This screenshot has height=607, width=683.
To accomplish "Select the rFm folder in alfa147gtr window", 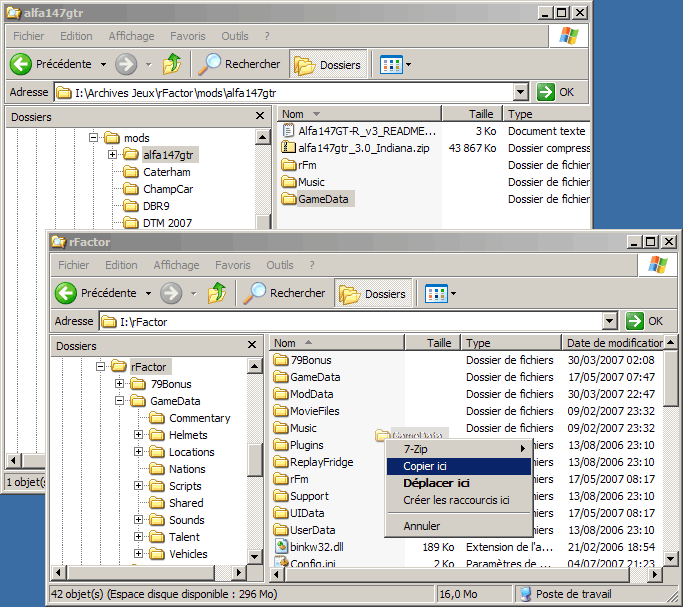I will [x=299, y=165].
